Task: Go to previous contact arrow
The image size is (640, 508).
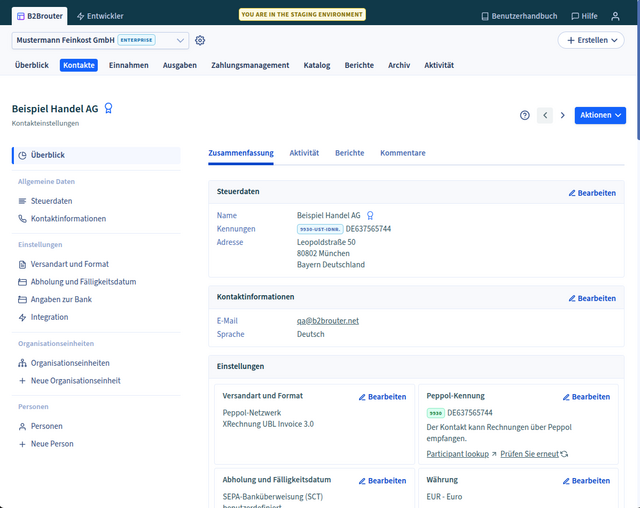Action: (x=545, y=115)
